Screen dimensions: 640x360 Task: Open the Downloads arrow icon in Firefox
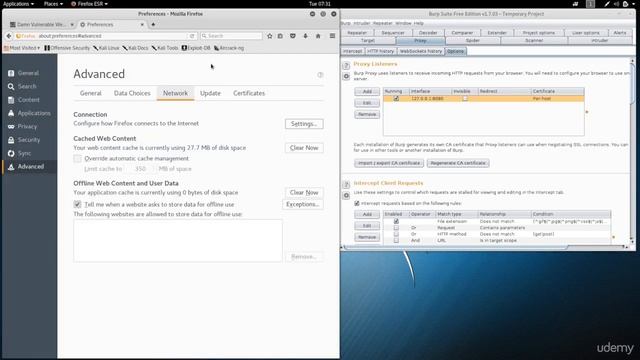tap(305, 36)
